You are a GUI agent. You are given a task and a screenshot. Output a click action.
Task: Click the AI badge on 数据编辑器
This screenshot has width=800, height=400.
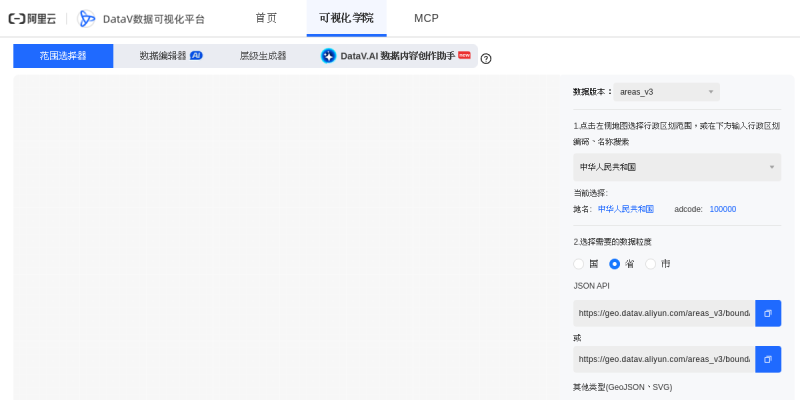196,55
